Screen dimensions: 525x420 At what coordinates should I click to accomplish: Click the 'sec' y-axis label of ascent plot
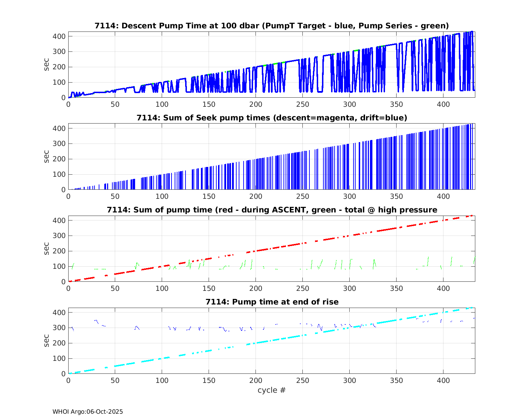click(47, 249)
